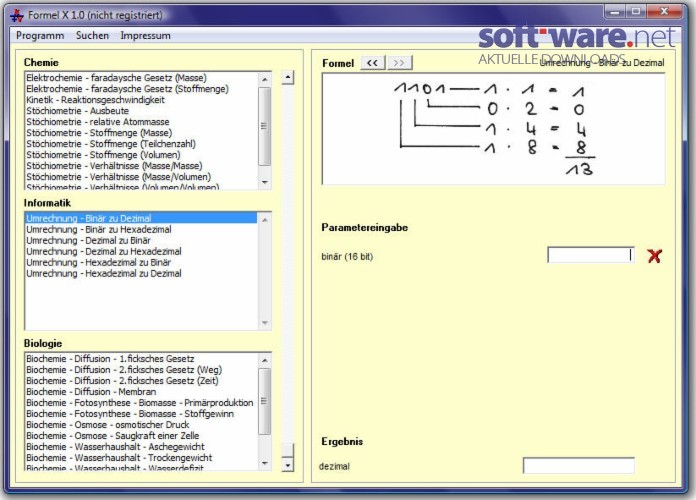Select Umrechnung - Binär zu Hexadezimal
Screen dimensions: 696x500
pyautogui.click(x=141, y=230)
